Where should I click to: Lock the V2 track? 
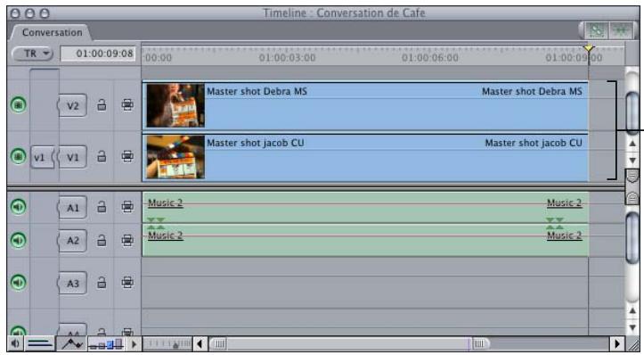(x=102, y=105)
